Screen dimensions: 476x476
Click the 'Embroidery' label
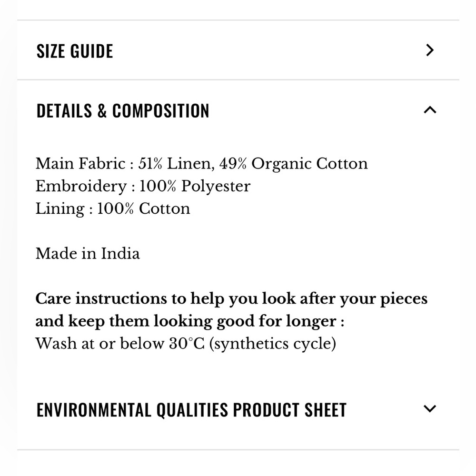[x=81, y=187]
